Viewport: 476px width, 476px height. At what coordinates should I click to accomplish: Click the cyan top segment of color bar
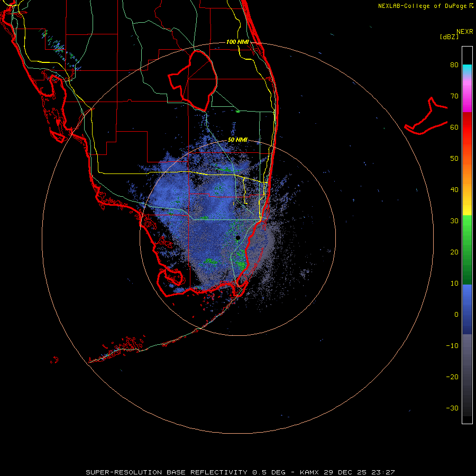point(467,69)
